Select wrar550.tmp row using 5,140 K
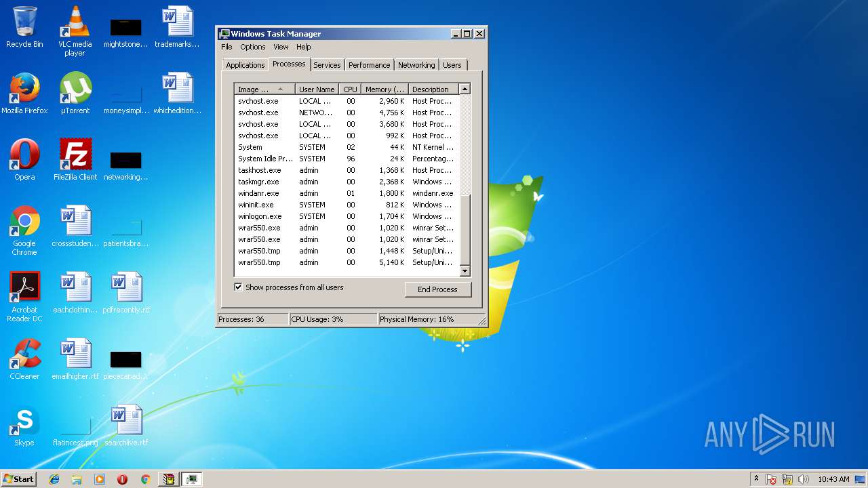 (347, 262)
